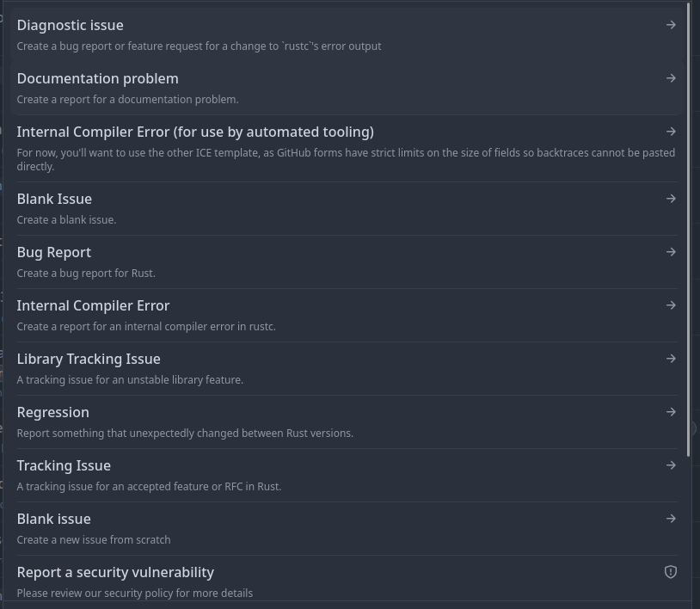This screenshot has height=609, width=700.
Task: Open Tracking Issue for accepted feature
Action: pos(64,465)
